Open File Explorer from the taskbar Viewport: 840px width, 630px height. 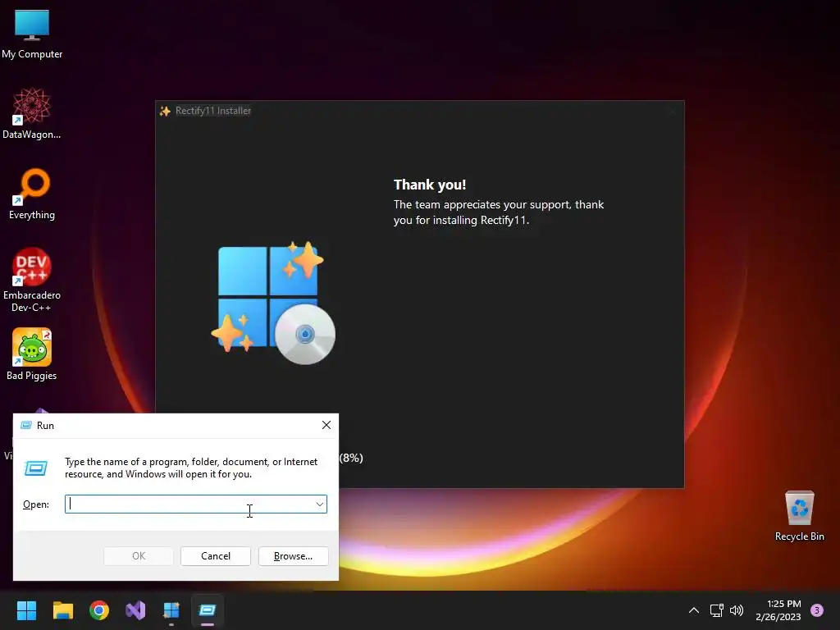[62, 610]
